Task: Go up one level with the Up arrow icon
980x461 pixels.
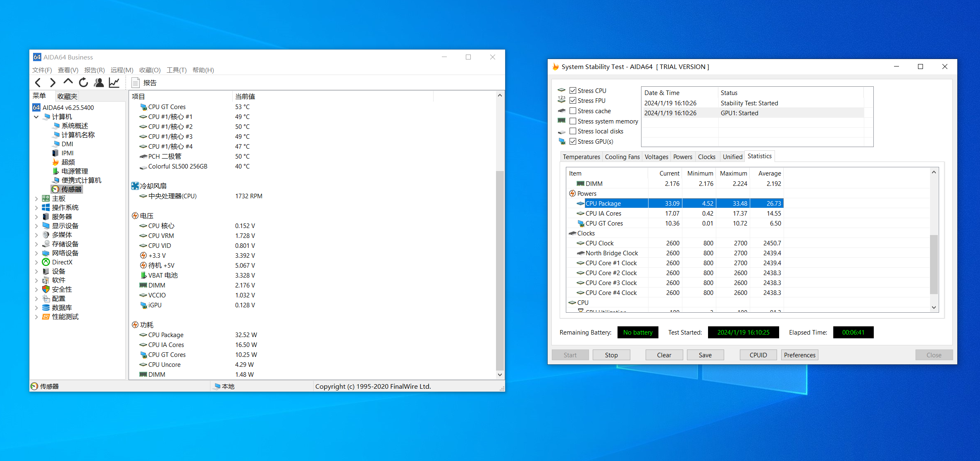Action: 68,82
